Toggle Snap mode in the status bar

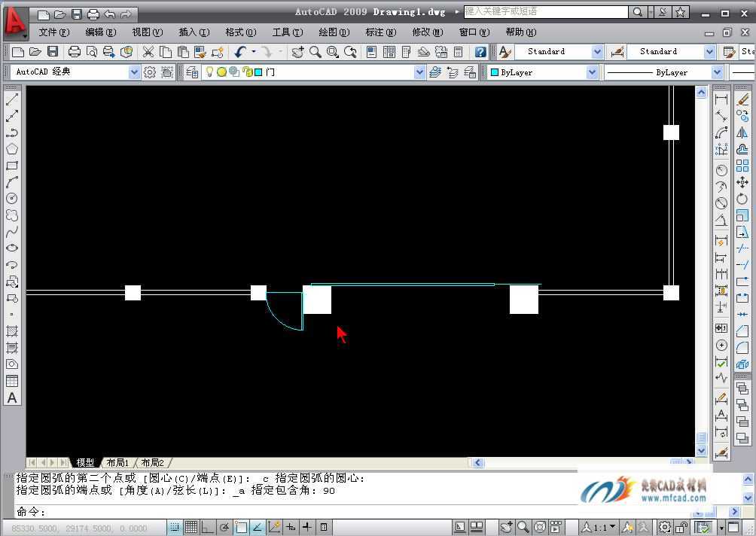(175, 528)
